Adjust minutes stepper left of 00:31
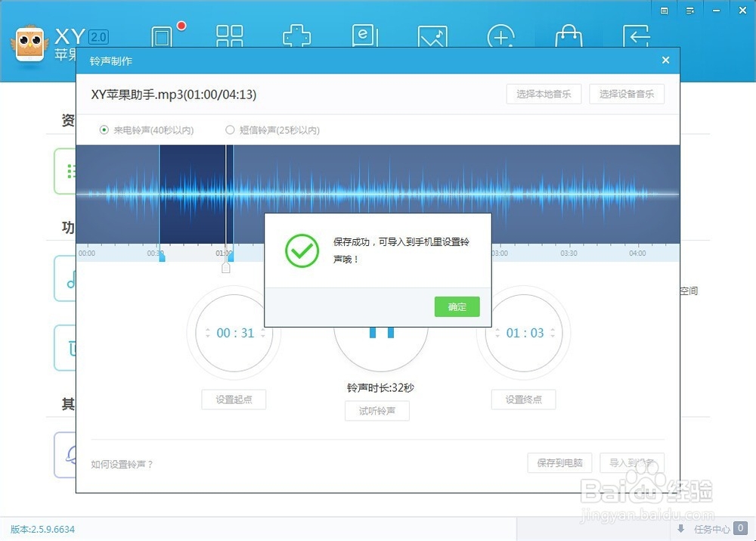The height and width of the screenshot is (541, 756). point(208,333)
